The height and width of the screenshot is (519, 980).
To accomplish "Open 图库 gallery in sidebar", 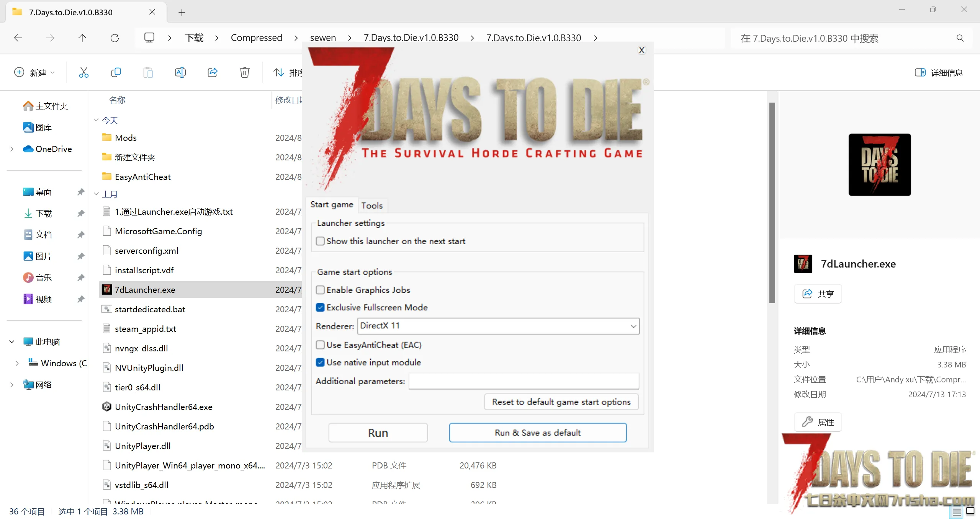I will pyautogui.click(x=37, y=127).
